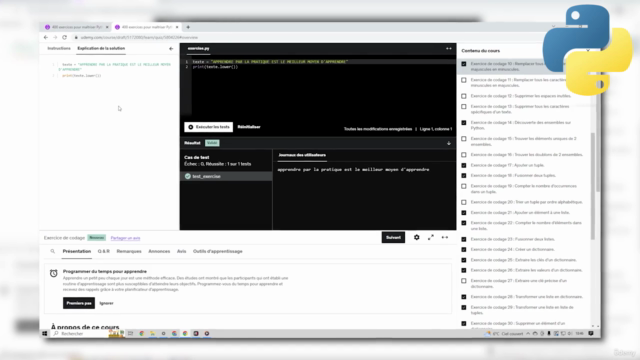The width and height of the screenshot is (640, 360).
Task: Click the search magnifier icon beside Présentation
Action: 53,251
